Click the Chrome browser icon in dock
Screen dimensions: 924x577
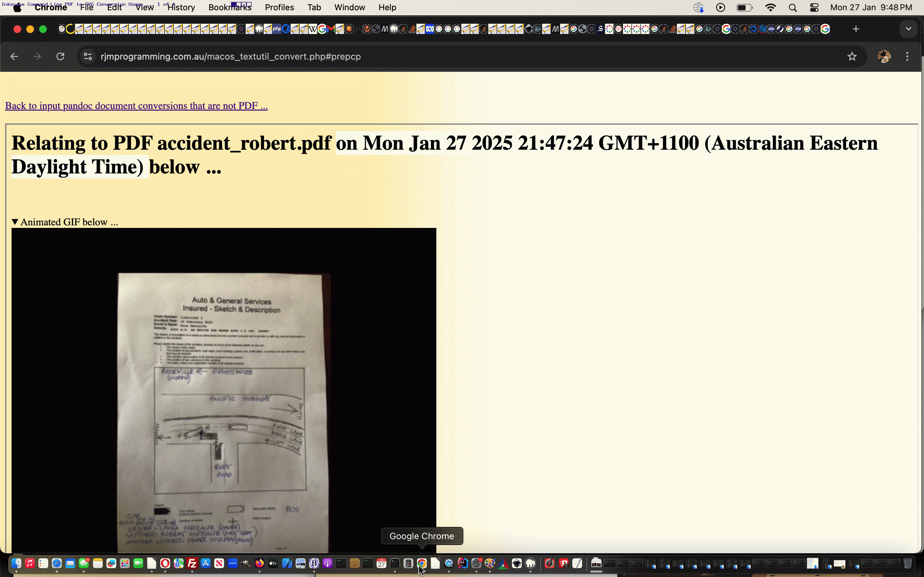coord(422,564)
